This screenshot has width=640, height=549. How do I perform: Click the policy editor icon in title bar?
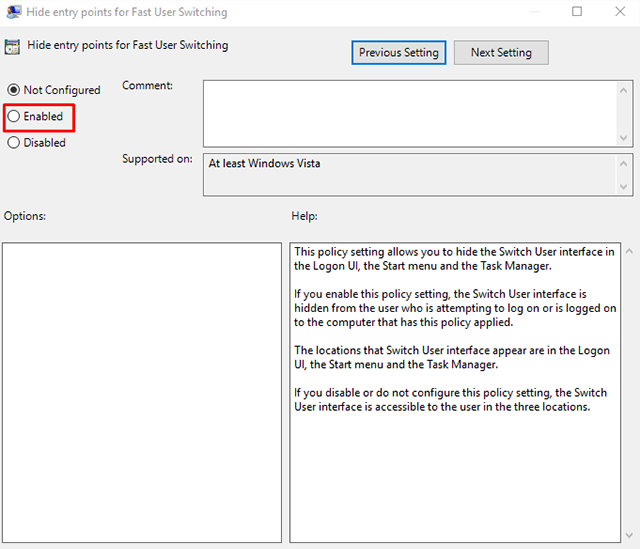(12, 12)
